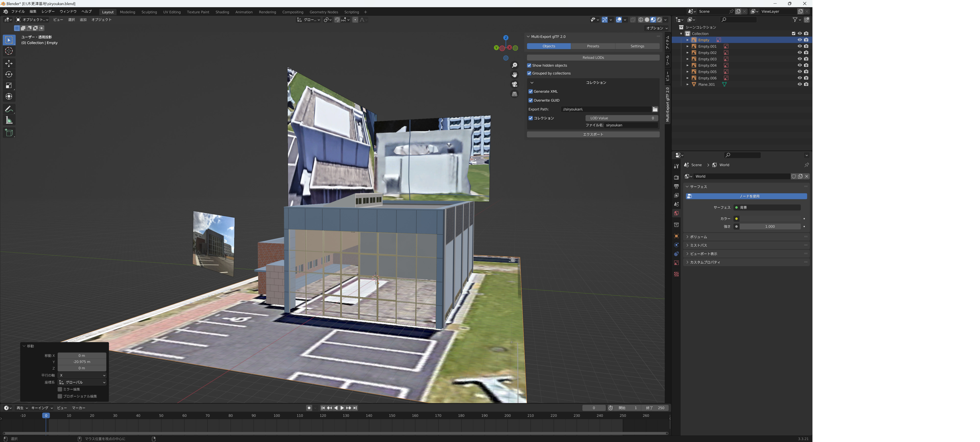Click the 移動 Y -20.975 m field
Screen dimensions: 980x442
tap(82, 362)
